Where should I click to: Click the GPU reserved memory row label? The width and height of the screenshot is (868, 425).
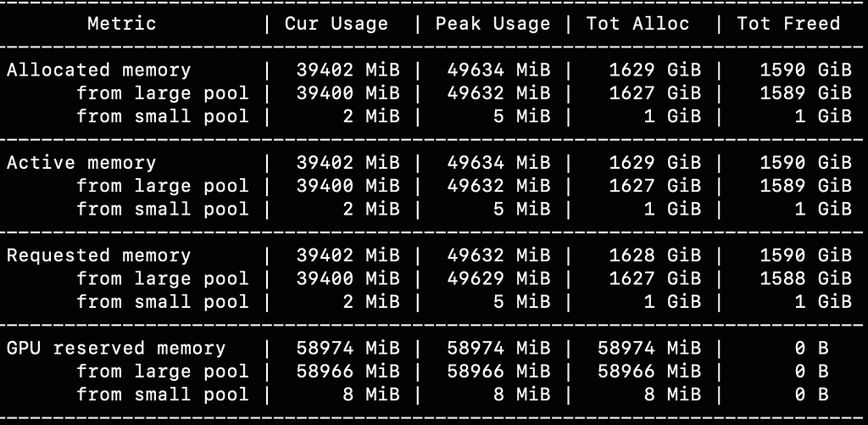[x=116, y=348]
